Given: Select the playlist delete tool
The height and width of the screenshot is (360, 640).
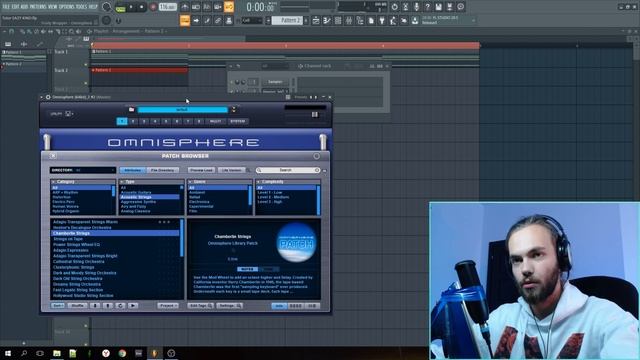Looking at the screenshot, I should (37, 31).
